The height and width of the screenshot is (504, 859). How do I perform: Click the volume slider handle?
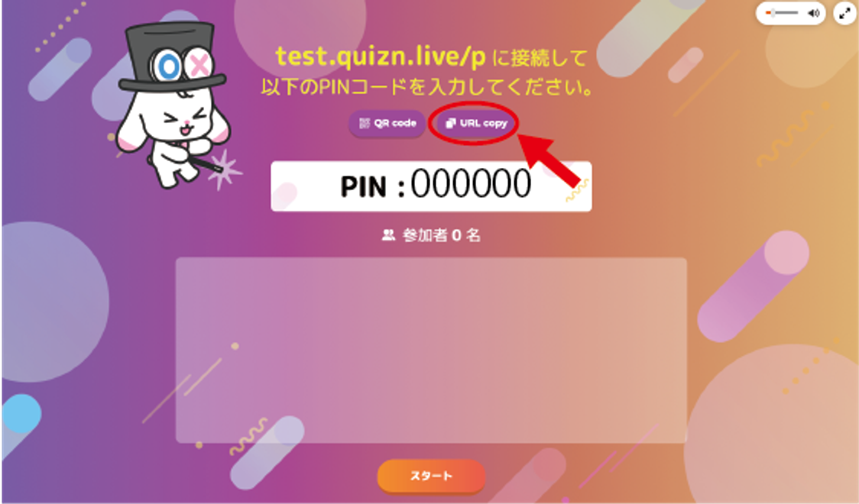pyautogui.click(x=772, y=13)
